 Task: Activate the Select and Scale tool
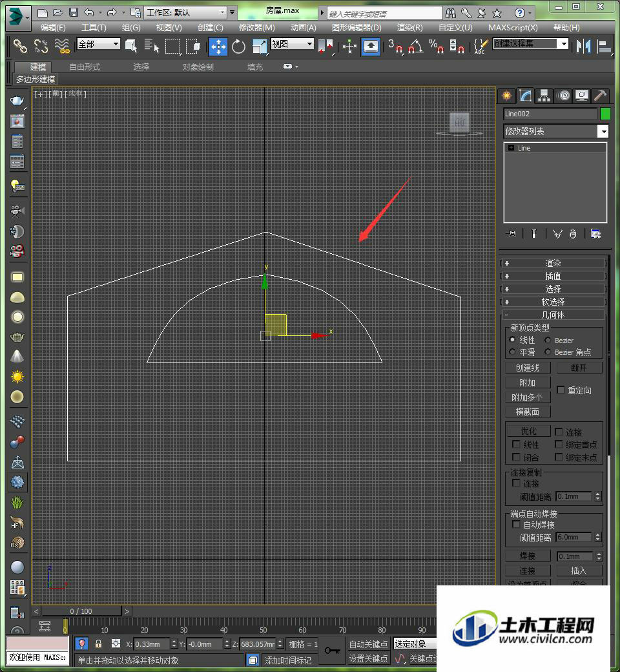(x=260, y=46)
